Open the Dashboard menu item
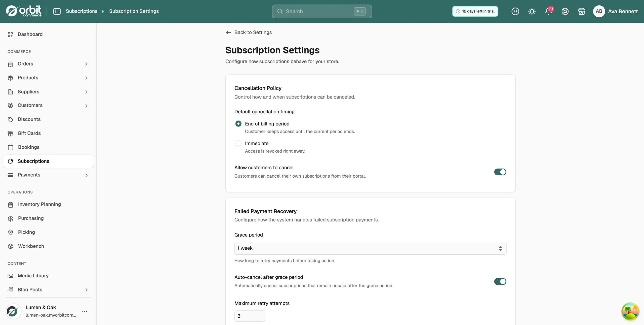 click(x=48, y=34)
